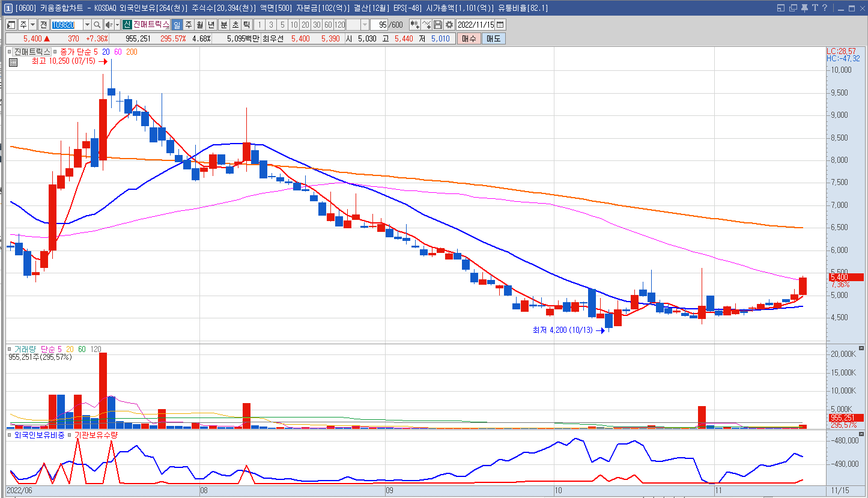Click the 매도 sell button

[x=493, y=38]
